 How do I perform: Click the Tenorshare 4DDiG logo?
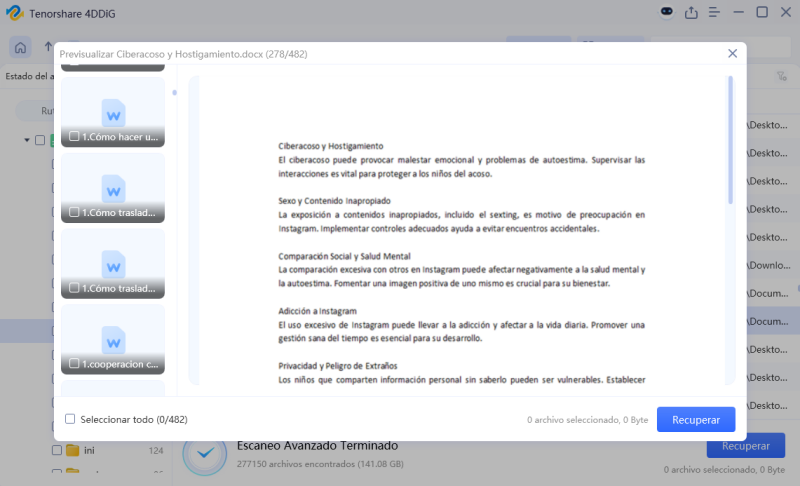[x=15, y=13]
